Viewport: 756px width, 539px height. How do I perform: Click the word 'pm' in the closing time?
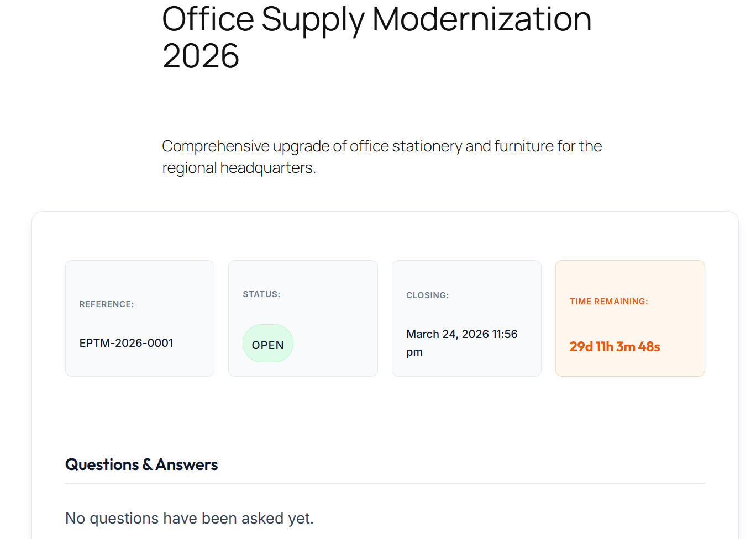coord(414,352)
